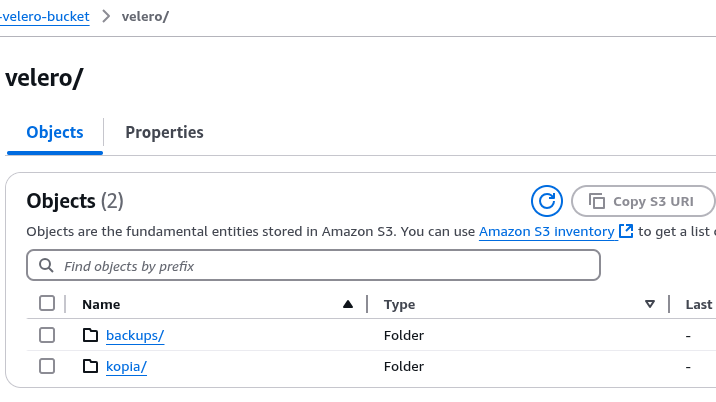Click the breadcrumb chevron separator
This screenshot has height=402, width=716.
tap(106, 17)
